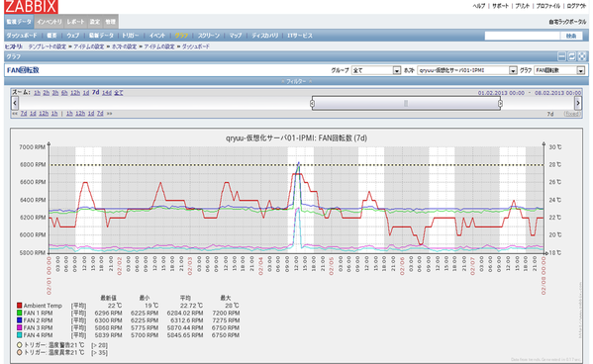593x364 pixels.
Task: Open the グループ dropdown
Action: [376, 70]
